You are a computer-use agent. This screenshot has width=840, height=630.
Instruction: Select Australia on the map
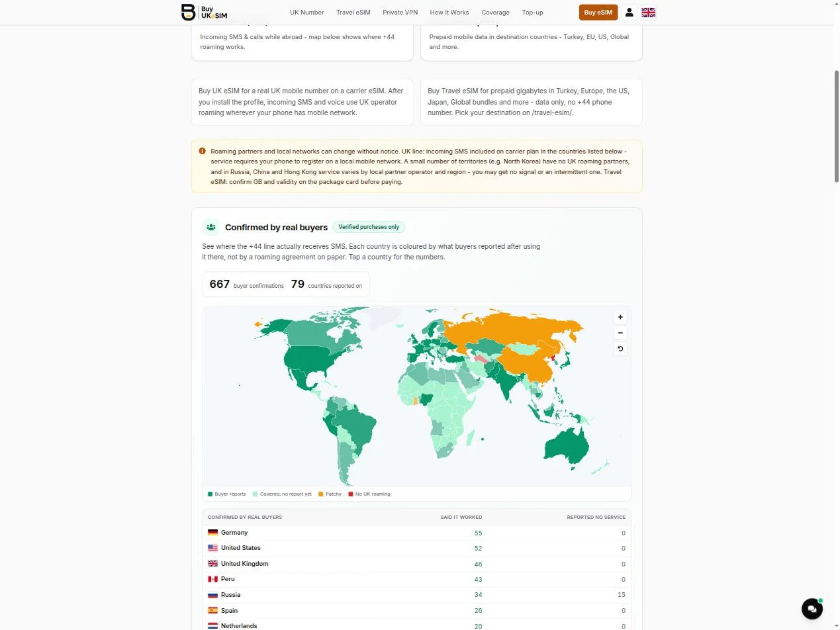coord(568,446)
